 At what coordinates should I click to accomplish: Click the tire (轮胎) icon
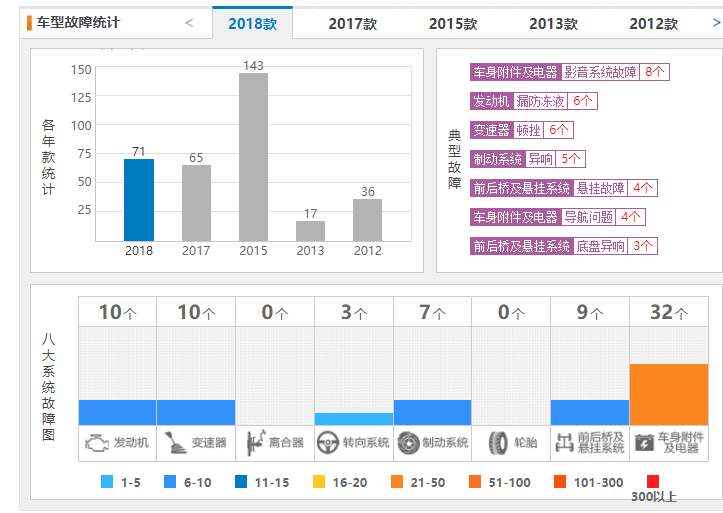[498, 443]
